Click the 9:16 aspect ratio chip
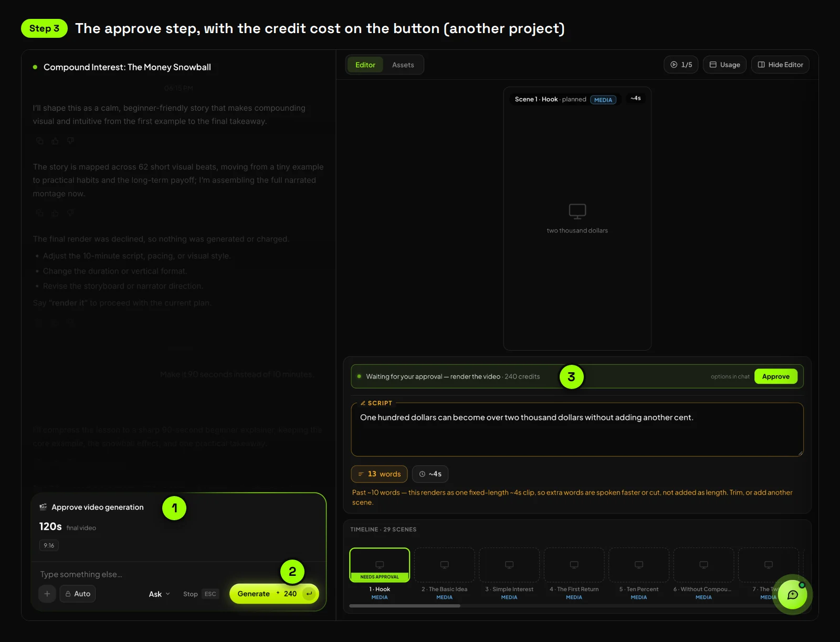 click(x=49, y=545)
